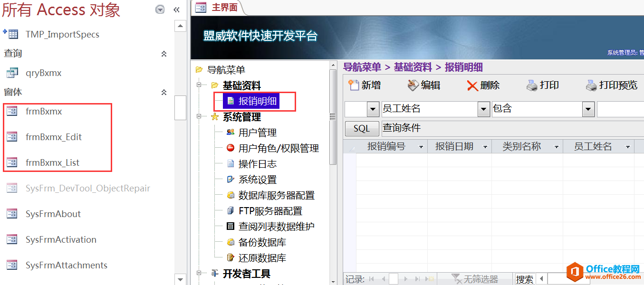Open the 类别名称 column filter arrow
The width and height of the screenshot is (644, 285).
556,147
